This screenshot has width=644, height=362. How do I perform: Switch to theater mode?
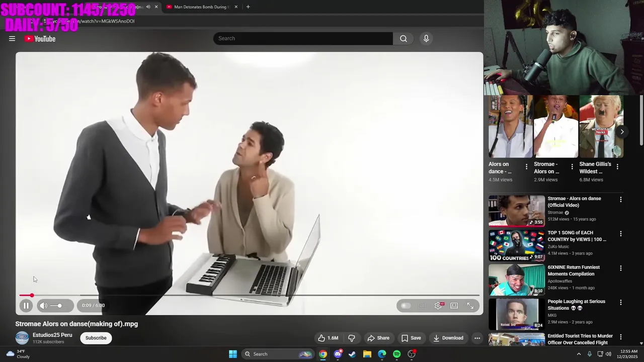[454, 305]
